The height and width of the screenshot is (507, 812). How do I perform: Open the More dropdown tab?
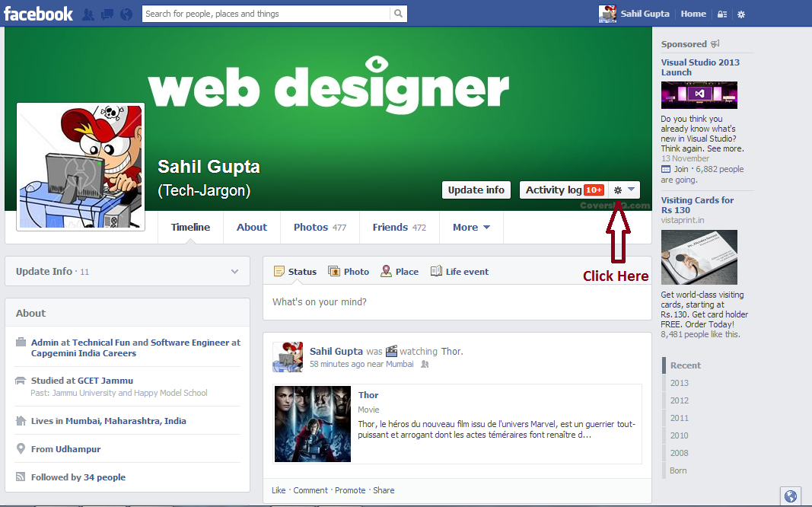tap(471, 228)
